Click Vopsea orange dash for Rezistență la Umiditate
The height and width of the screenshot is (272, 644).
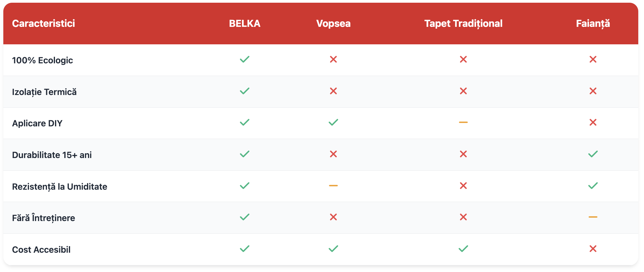click(x=333, y=186)
